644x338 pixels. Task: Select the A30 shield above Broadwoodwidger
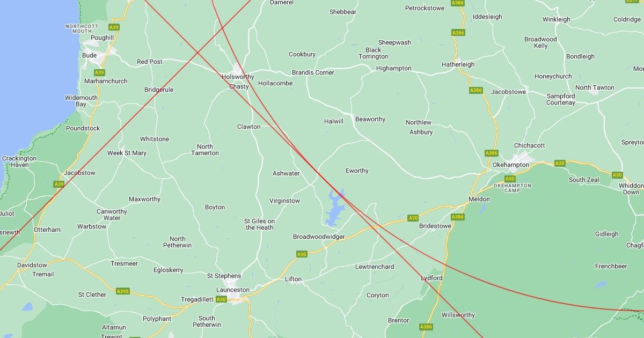[x=413, y=218]
